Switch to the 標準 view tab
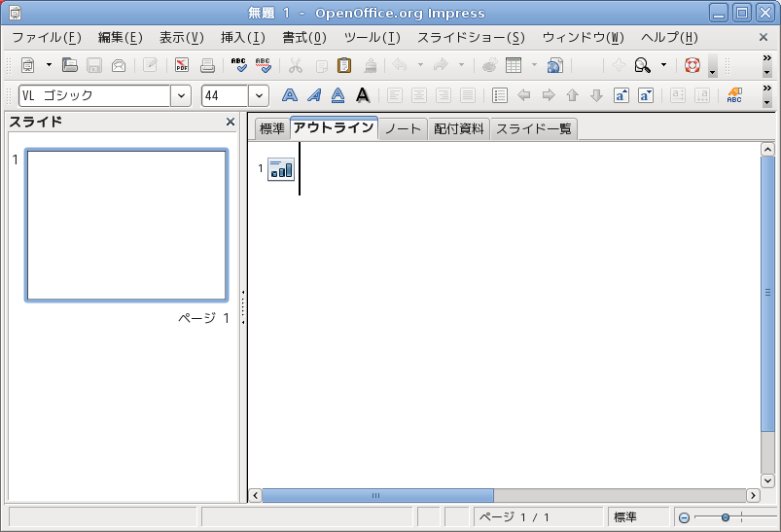The height and width of the screenshot is (532, 781). point(272,129)
